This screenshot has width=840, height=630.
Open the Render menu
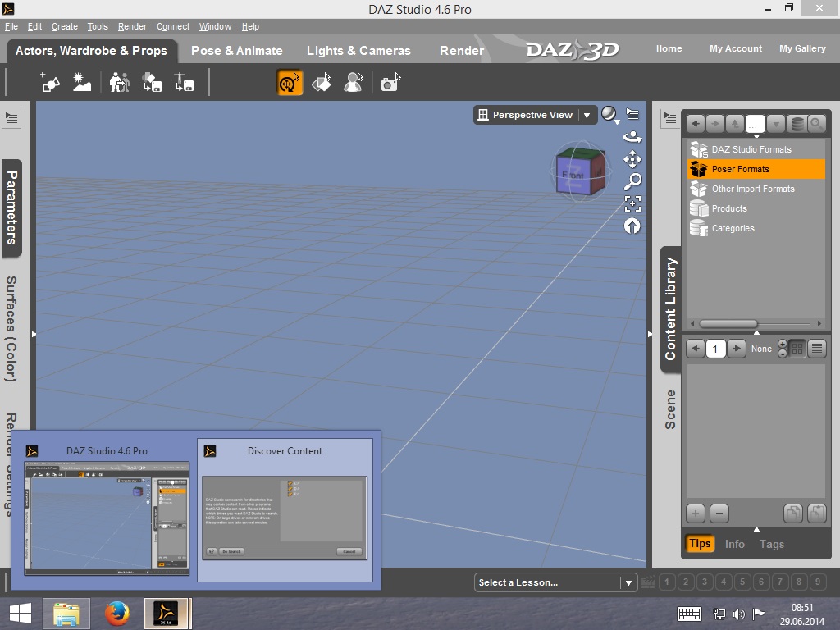click(132, 26)
